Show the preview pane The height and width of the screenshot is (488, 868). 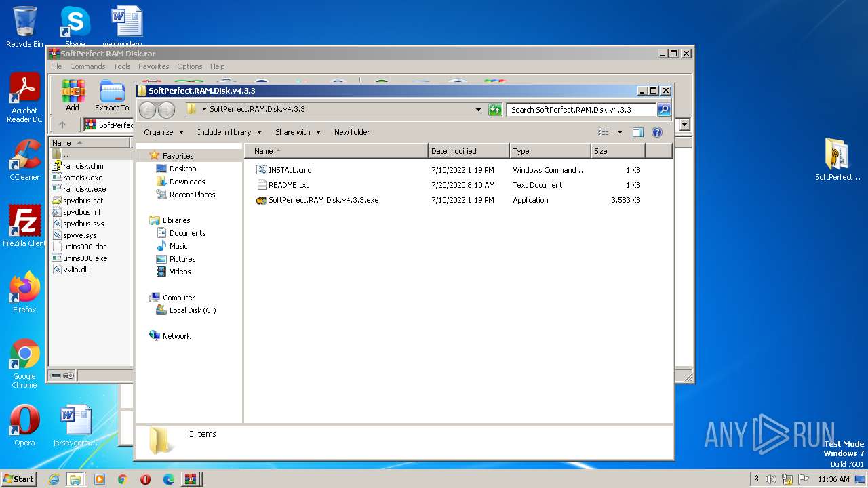point(637,132)
